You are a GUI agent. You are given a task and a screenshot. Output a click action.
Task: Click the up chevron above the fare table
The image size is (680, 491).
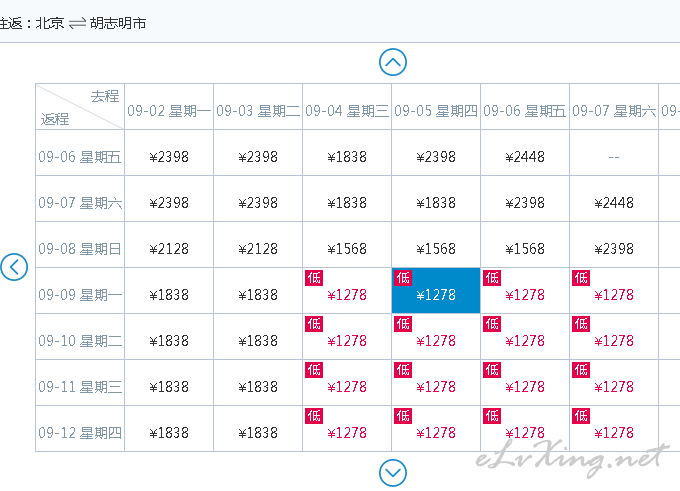click(392, 62)
